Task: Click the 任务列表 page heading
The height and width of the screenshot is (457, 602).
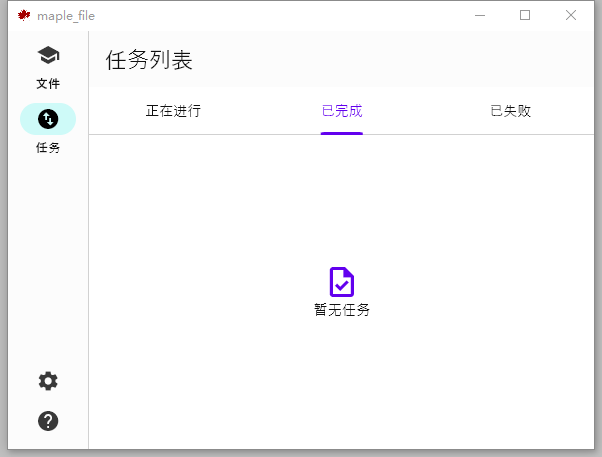Action: 149,60
